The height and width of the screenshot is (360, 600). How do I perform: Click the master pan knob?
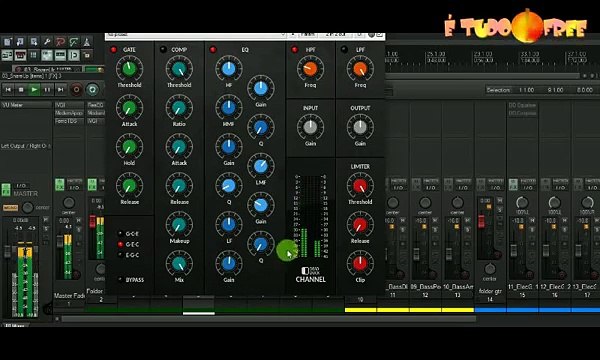(x=28, y=207)
